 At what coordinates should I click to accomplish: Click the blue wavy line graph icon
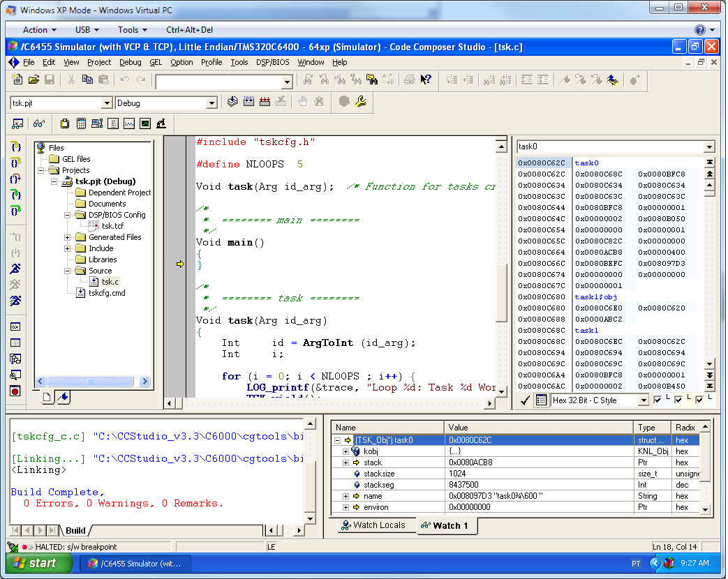click(x=129, y=123)
